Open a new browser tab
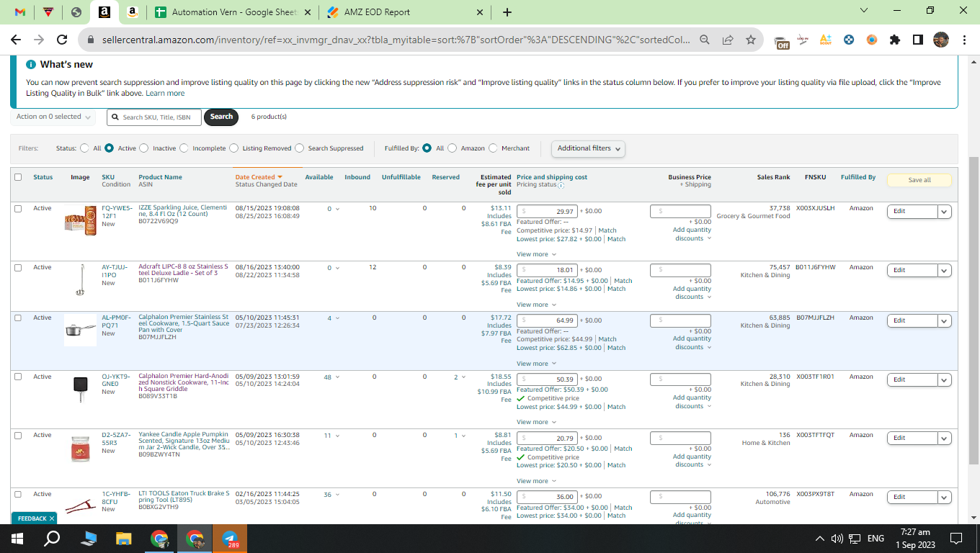Image resolution: width=980 pixels, height=553 pixels. 507,12
